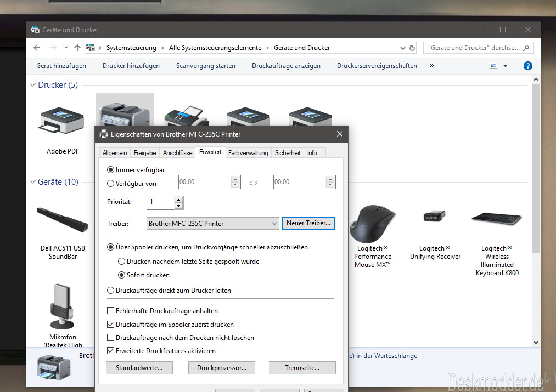Collapse the Geräte (10) group
Screen dimensions: 556x392
click(x=32, y=182)
